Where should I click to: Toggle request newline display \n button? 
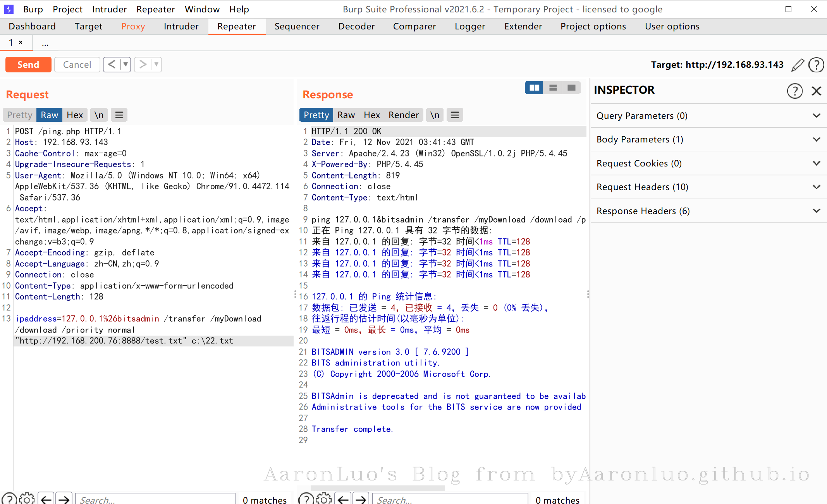(x=99, y=115)
